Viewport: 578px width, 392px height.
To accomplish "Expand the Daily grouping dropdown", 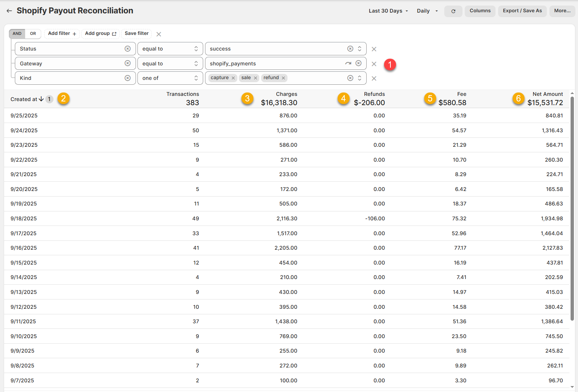I will pyautogui.click(x=427, y=11).
